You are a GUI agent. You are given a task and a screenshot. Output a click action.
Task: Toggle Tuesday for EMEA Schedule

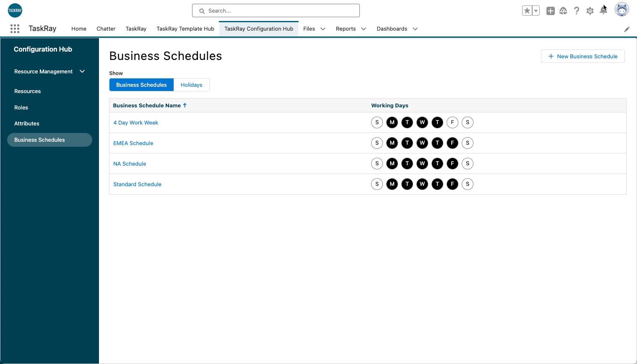pos(407,143)
